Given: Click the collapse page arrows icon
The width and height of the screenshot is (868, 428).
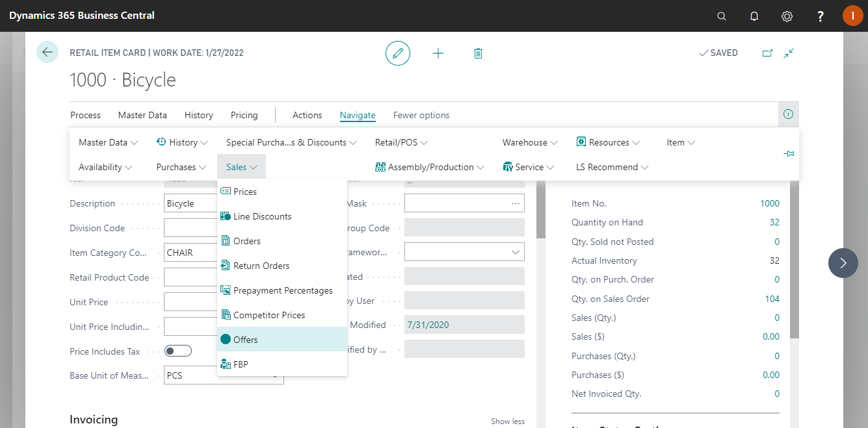Looking at the screenshot, I should tap(789, 53).
